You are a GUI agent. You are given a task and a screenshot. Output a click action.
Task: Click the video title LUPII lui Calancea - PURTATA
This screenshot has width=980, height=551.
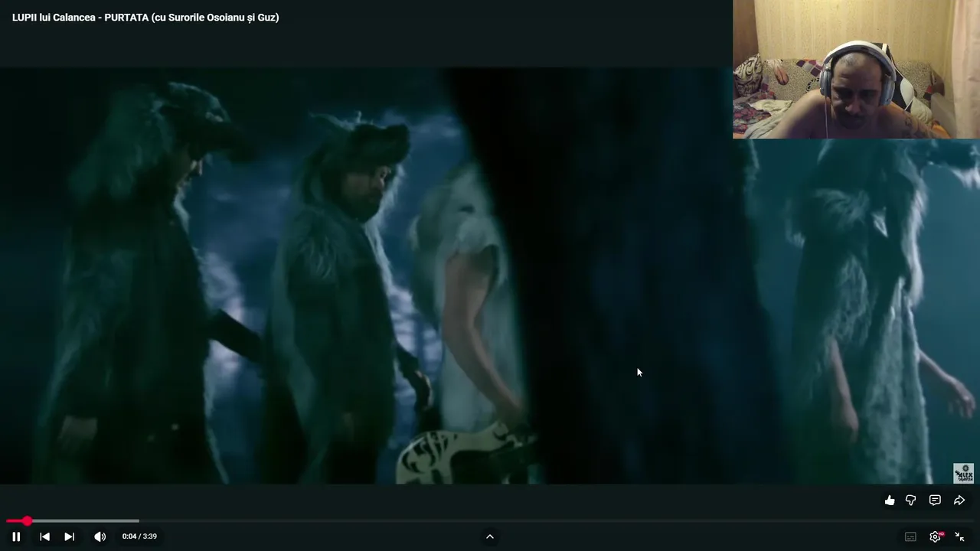(145, 18)
